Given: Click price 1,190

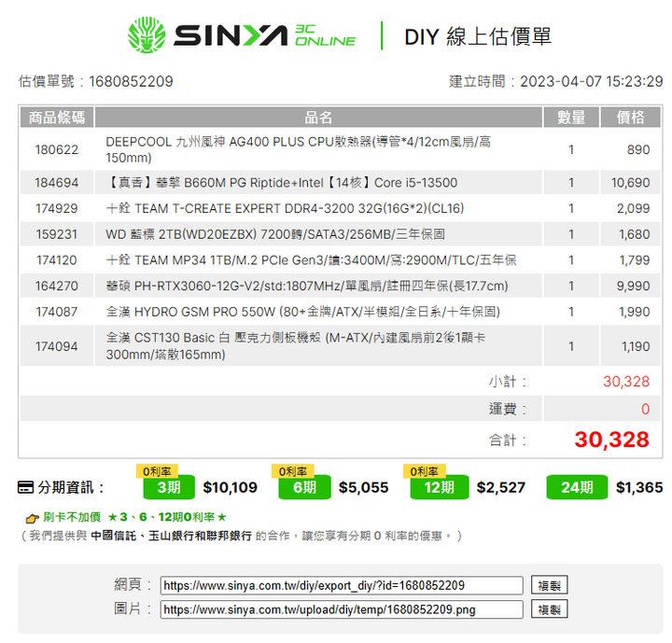Looking at the screenshot, I should point(636,346).
